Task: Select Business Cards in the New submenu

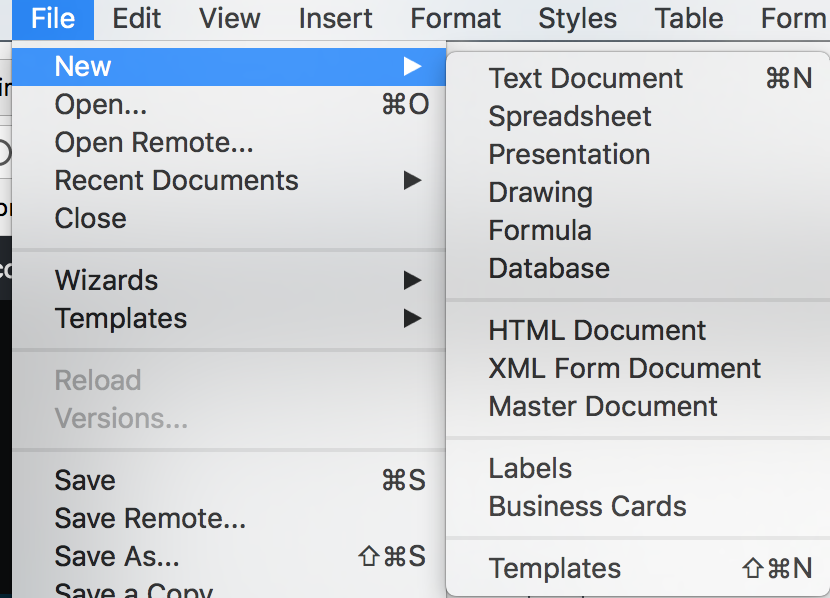Action: click(x=638, y=508)
